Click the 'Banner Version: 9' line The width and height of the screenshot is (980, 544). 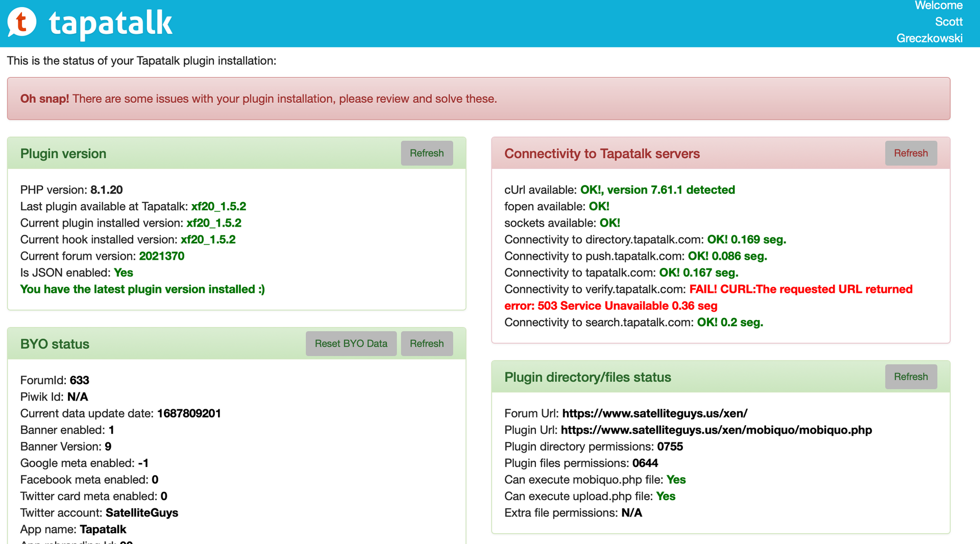tap(66, 447)
